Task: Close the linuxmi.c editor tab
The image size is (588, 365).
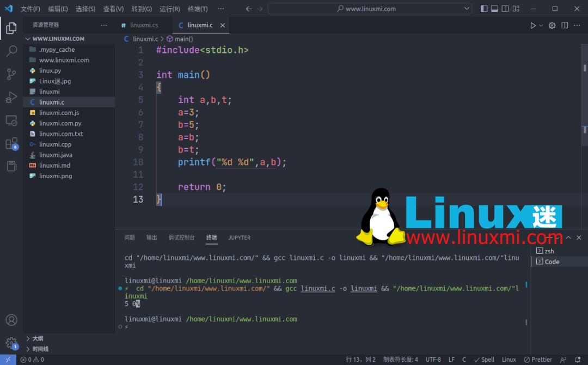Action: click(223, 25)
